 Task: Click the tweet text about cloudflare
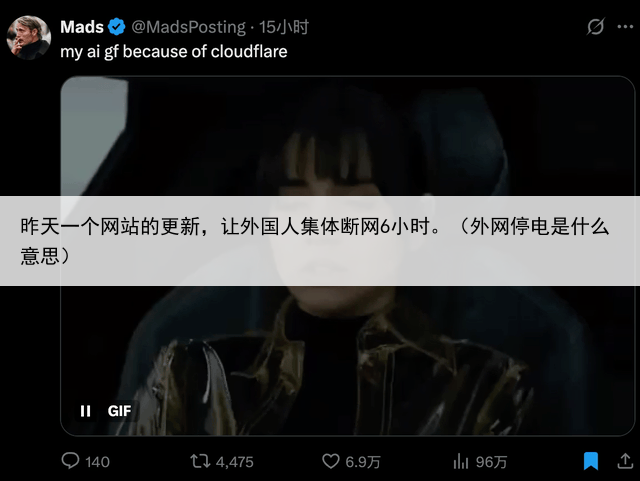174,52
